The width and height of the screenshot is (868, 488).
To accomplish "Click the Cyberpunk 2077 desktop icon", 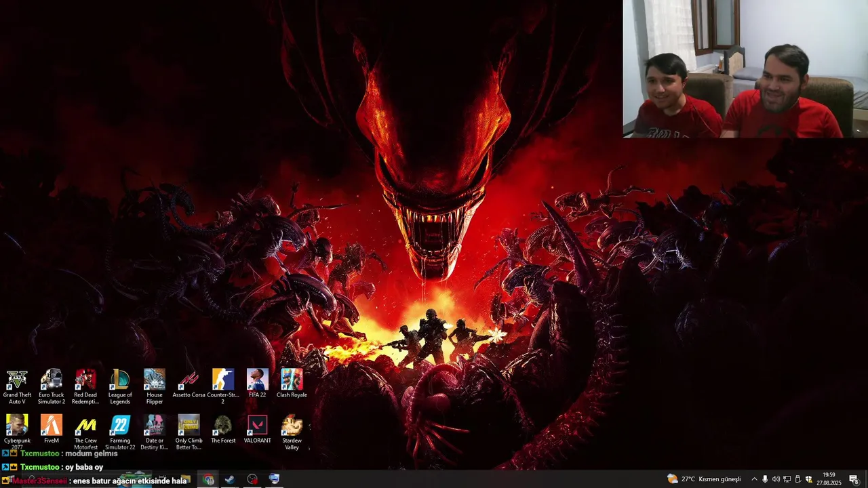I will tap(17, 432).
